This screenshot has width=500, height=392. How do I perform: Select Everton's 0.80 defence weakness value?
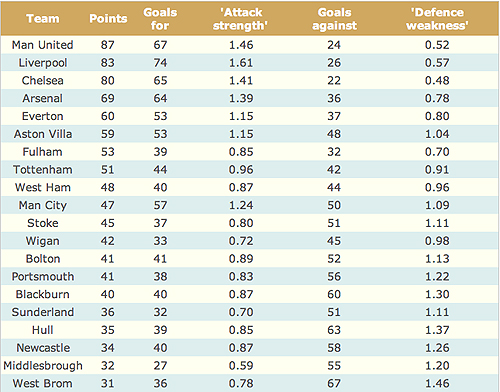coord(437,116)
